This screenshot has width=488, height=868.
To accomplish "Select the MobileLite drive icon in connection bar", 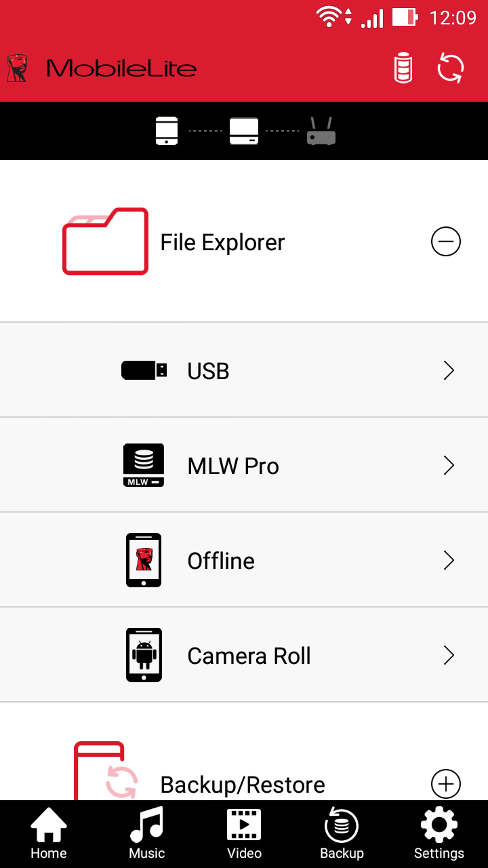I will pyautogui.click(x=244, y=131).
